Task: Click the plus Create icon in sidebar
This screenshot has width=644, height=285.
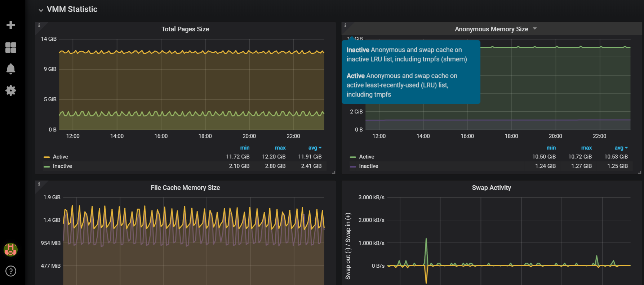Action: [x=11, y=25]
